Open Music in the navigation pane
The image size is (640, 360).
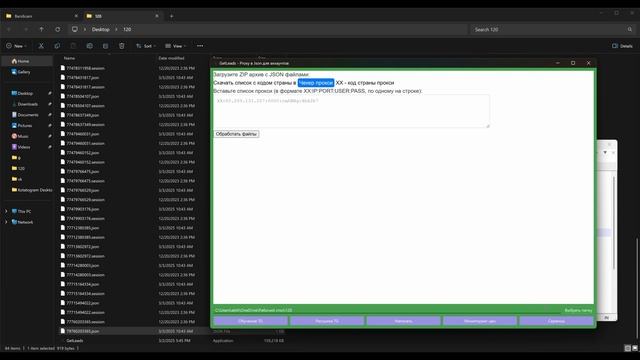pos(20,136)
